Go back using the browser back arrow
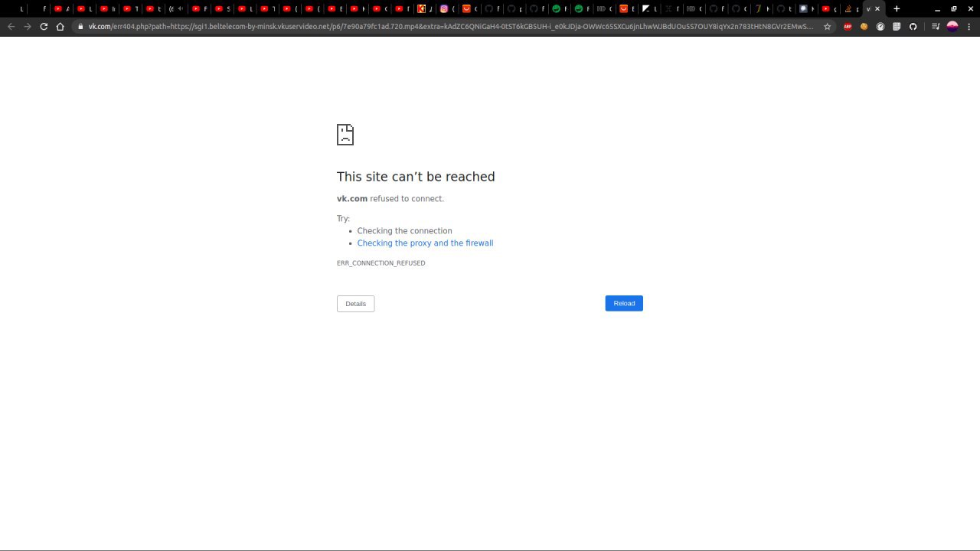This screenshot has height=551, width=980. click(x=11, y=26)
